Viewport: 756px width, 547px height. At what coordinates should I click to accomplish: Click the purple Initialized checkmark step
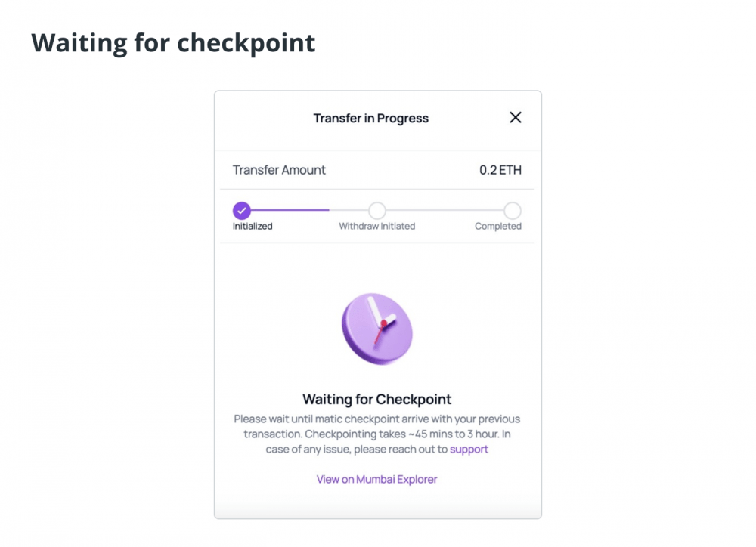(x=242, y=211)
